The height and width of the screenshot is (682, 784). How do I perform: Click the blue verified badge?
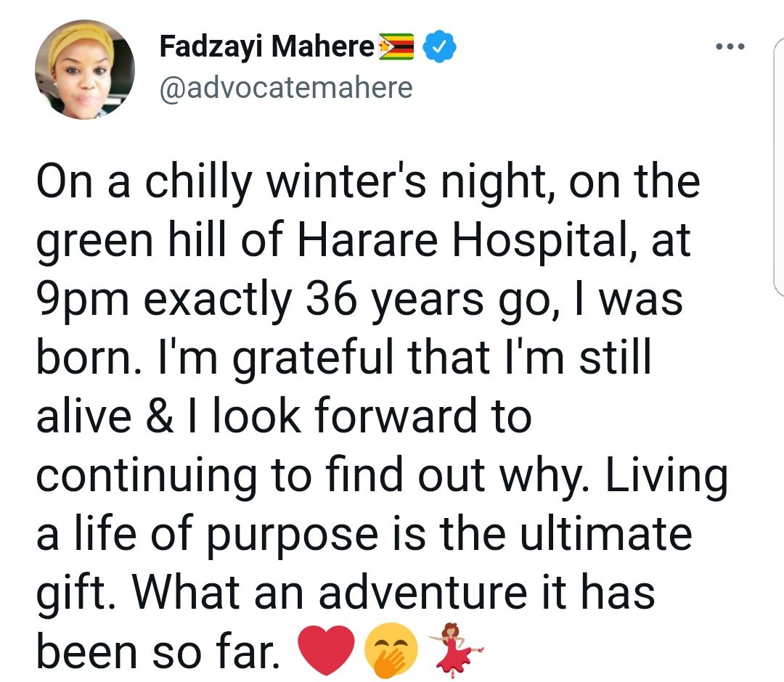click(x=439, y=48)
